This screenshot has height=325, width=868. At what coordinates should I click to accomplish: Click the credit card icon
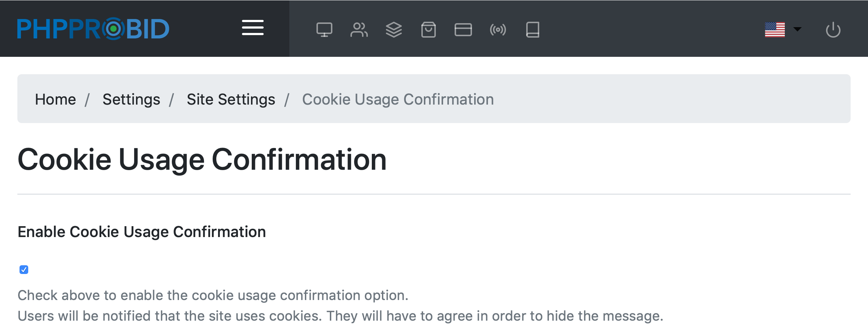(x=463, y=30)
